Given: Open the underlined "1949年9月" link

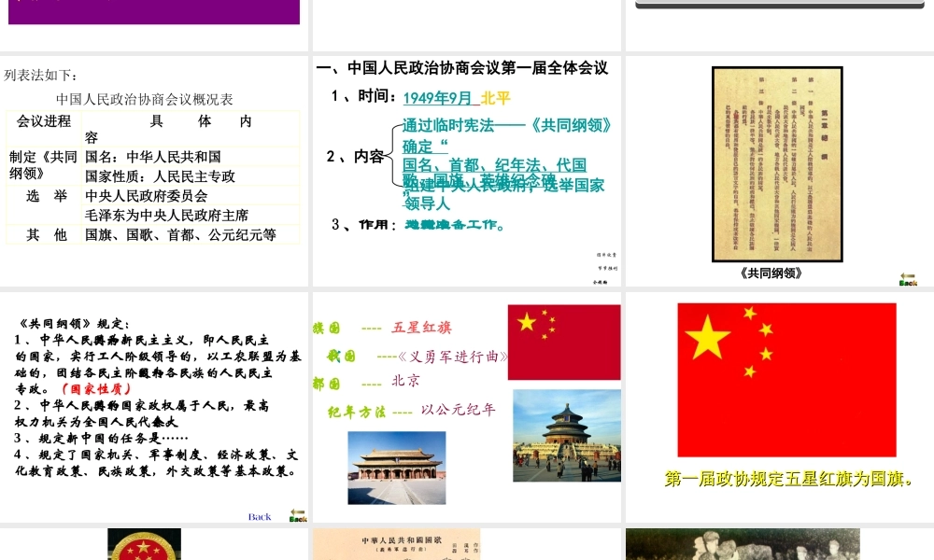Looking at the screenshot, I should pyautogui.click(x=437, y=98).
